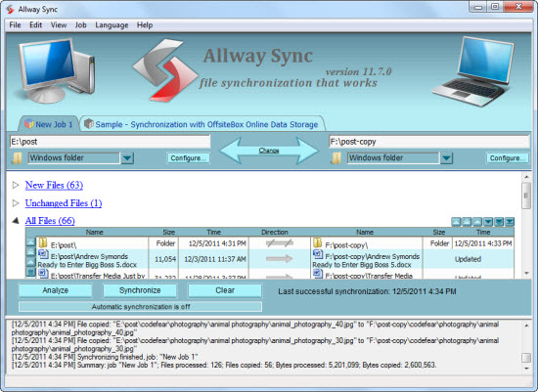Click the F:\post-copy path input field
Image resolution: width=538 pixels, height=392 pixels.
428,142
